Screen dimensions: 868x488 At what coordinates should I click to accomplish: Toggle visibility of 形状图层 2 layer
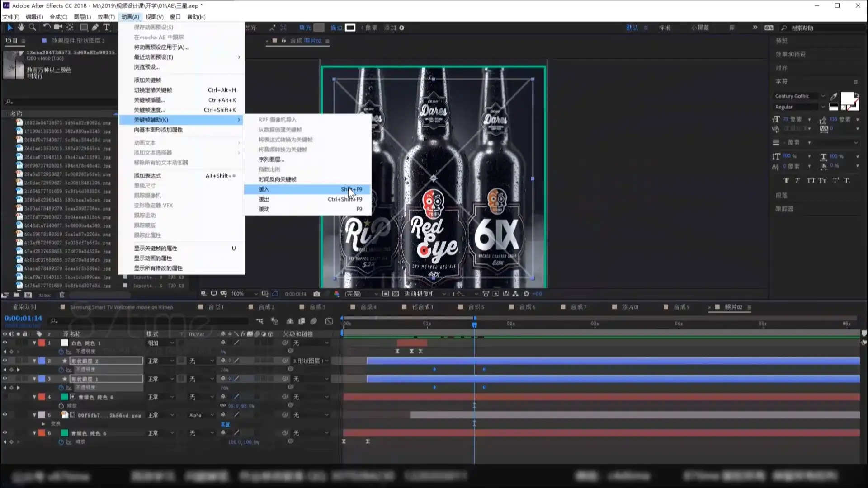tap(5, 361)
